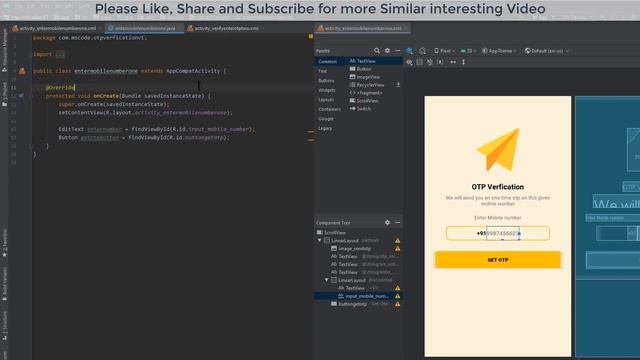The image size is (640, 360).
Task: Select RecyclerView in the palette list
Action: point(371,85)
